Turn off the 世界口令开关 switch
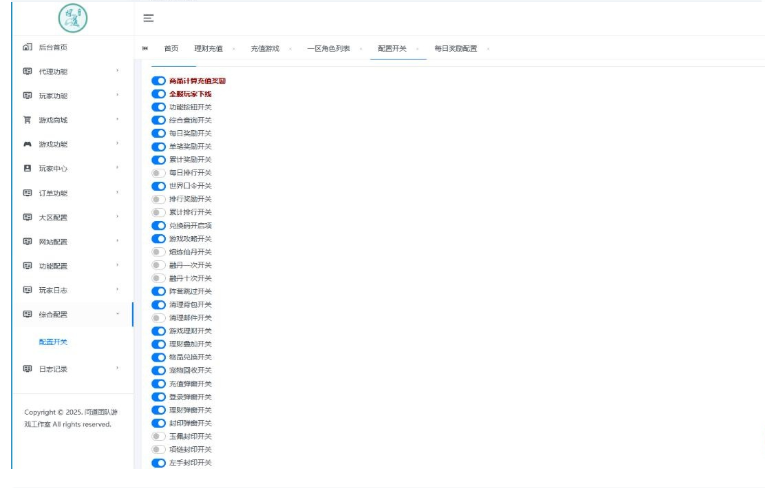Screen dimensions: 765x488 coord(159,186)
